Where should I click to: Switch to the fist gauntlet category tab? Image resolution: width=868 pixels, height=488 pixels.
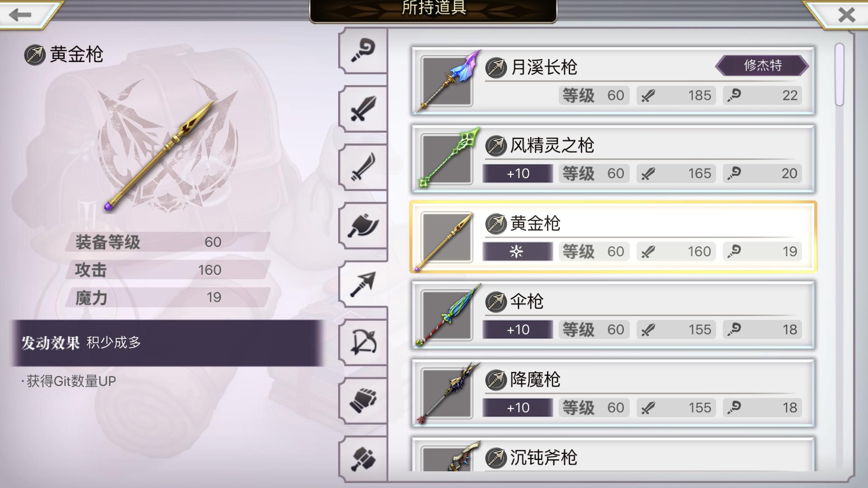(x=363, y=401)
